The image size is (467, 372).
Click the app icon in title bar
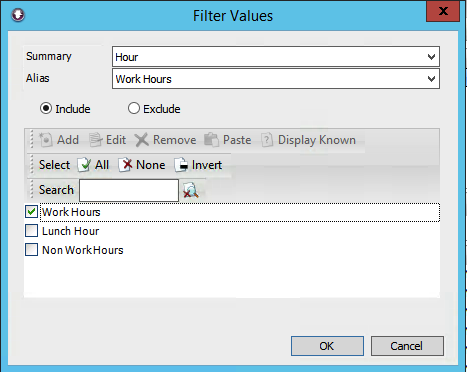tap(18, 15)
